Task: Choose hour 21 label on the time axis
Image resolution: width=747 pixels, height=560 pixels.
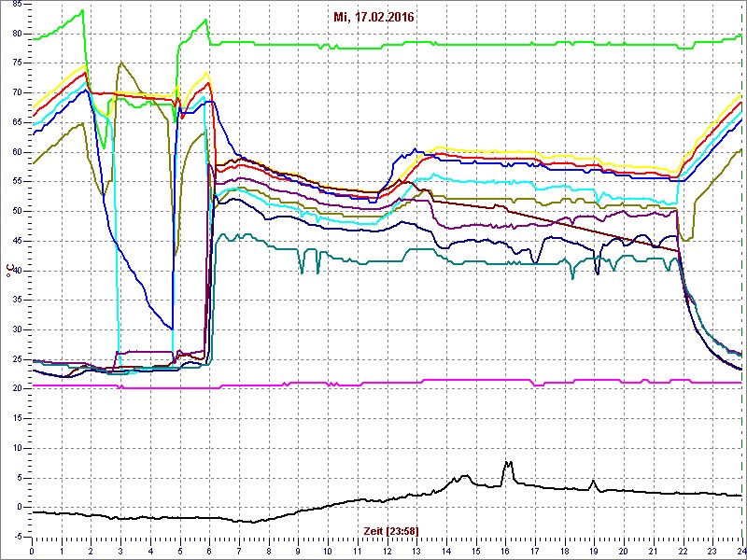Action: tap(653, 550)
